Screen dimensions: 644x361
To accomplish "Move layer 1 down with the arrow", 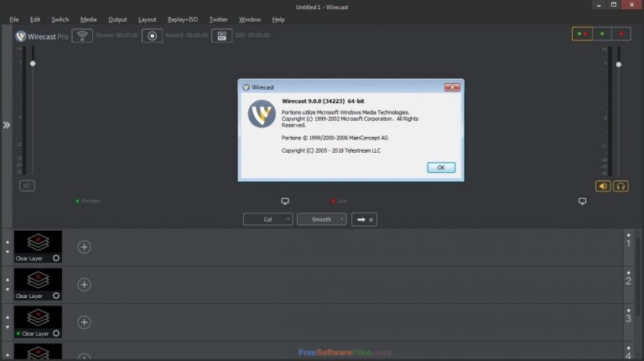I will [x=8, y=252].
